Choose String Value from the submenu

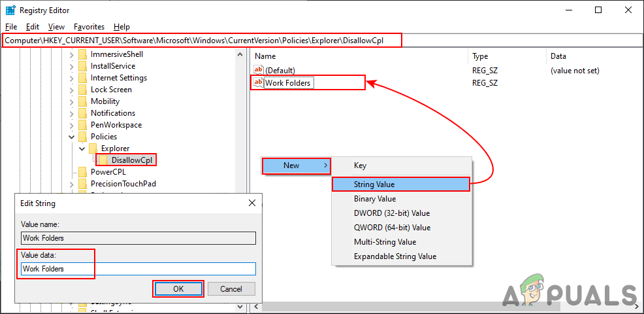(x=400, y=184)
